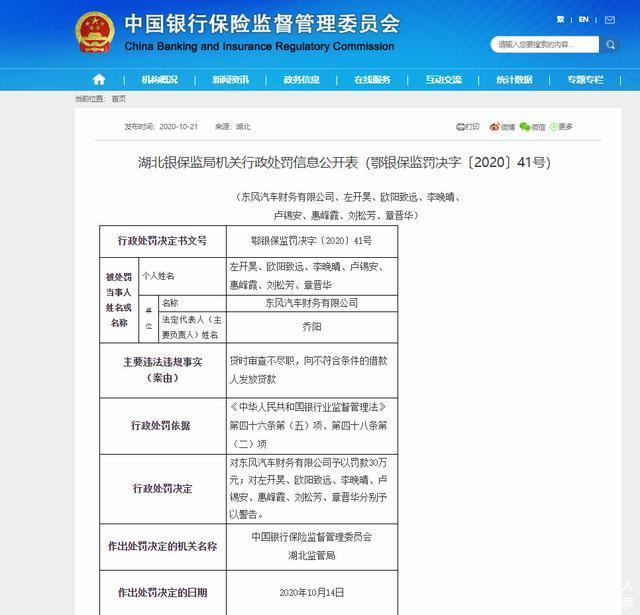This screenshot has height=615, width=640.
Task: Open the mail envelope icon at top right
Action: pyautogui.click(x=610, y=20)
